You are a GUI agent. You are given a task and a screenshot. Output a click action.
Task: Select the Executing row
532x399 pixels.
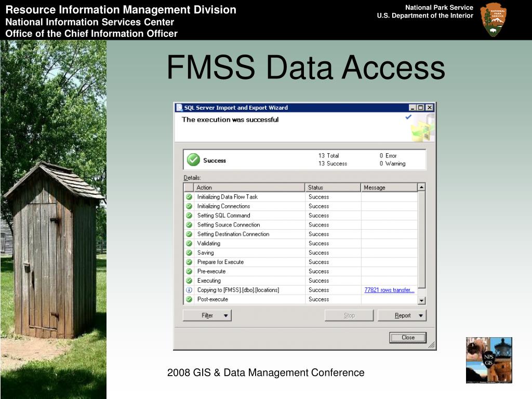(301, 281)
